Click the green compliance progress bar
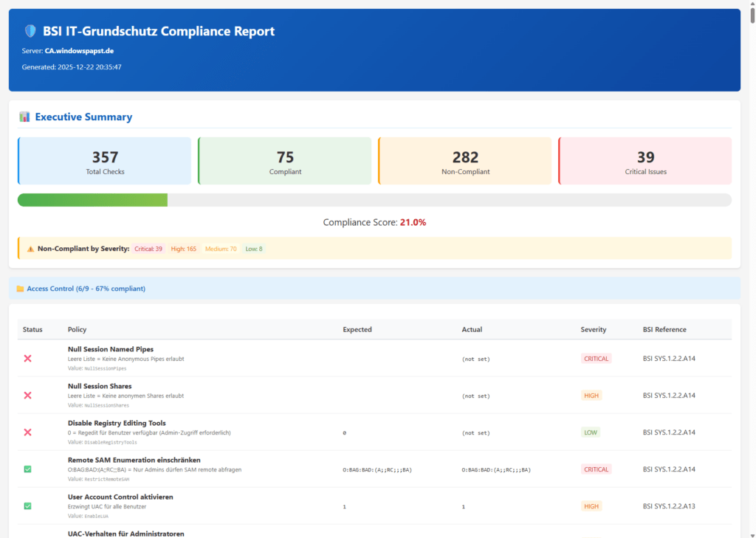Viewport: 756px width, 538px height. [92, 199]
